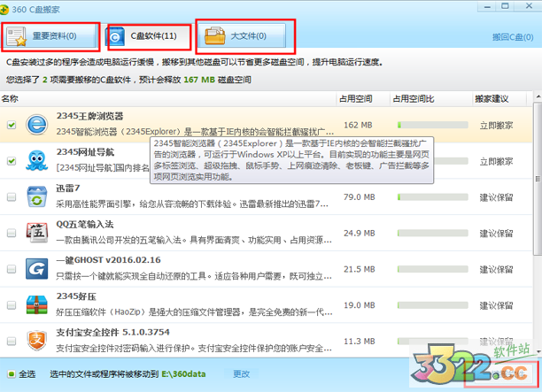Select the 支付宝安全控件 5.1.0.3754 program name

point(113,332)
